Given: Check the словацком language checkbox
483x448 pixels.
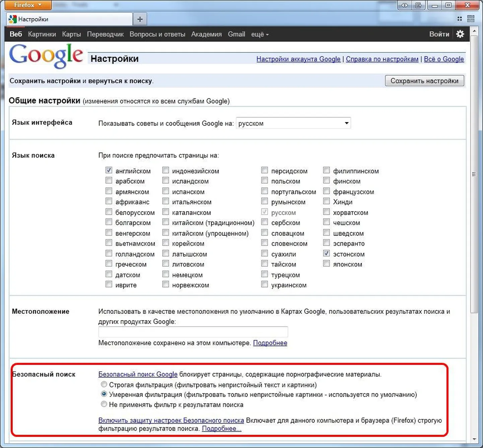Looking at the screenshot, I should 265,233.
